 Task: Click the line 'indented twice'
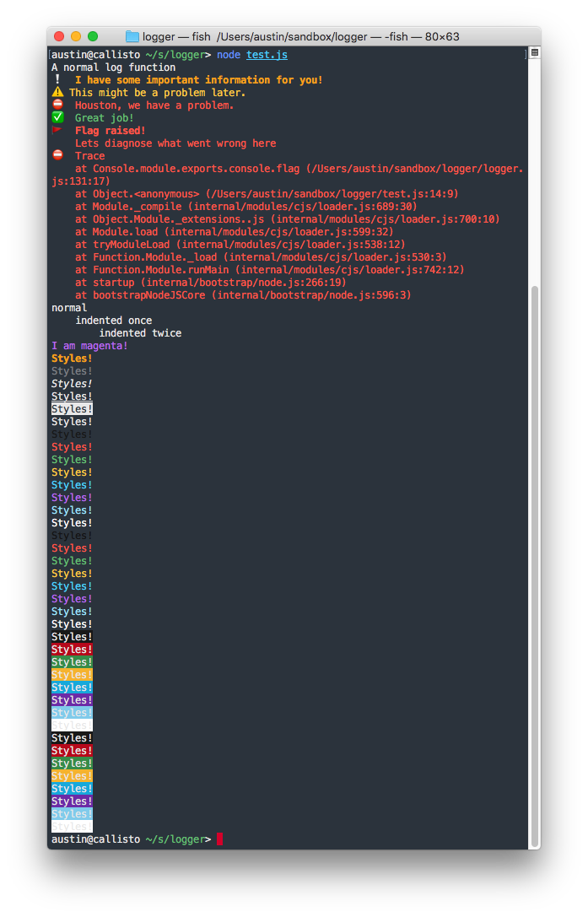tap(140, 333)
